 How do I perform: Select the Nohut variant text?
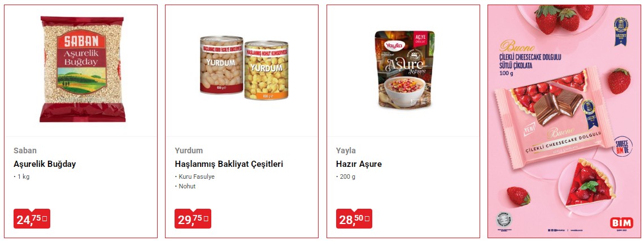pos(187,186)
